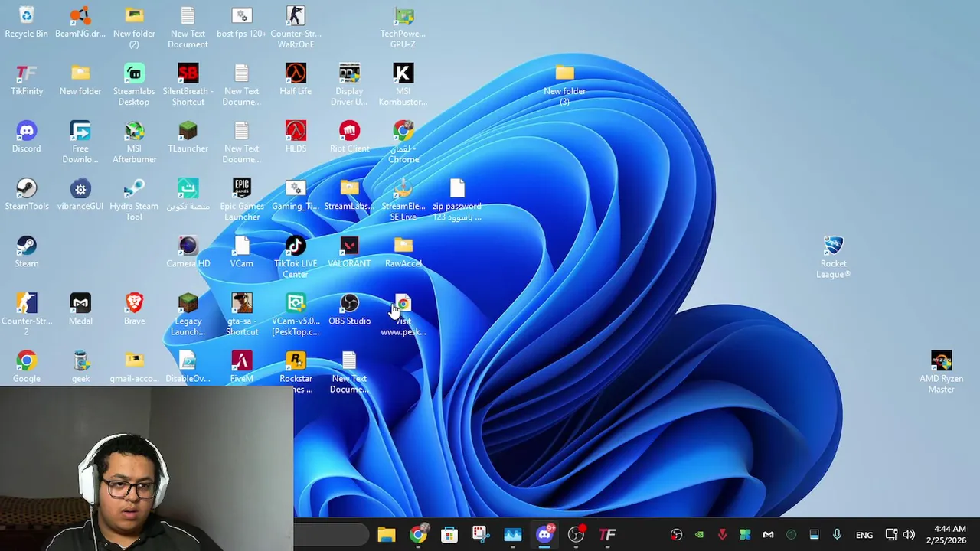980x551 pixels.
Task: Open the StreamElements SE.Live icon
Action: [403, 200]
